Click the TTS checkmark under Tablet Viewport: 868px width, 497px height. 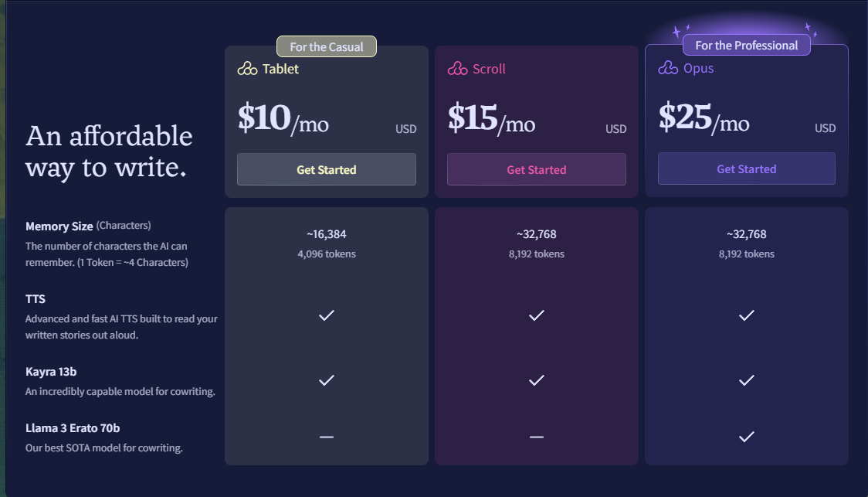(327, 315)
